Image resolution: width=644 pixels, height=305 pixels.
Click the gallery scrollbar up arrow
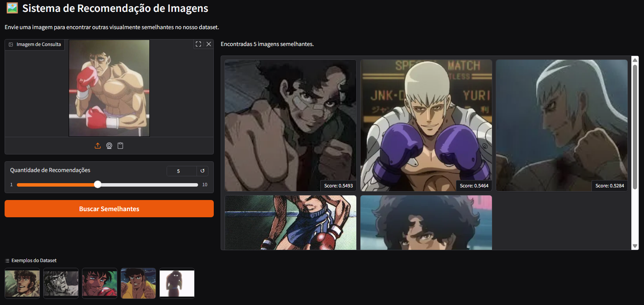[635, 60]
